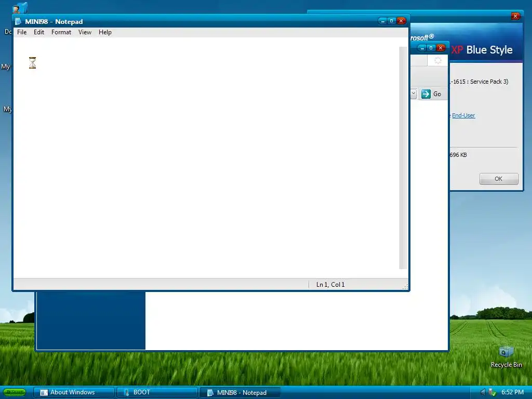Click the Ln 1, Col 1 status text
This screenshot has height=399, width=532.
(330, 285)
